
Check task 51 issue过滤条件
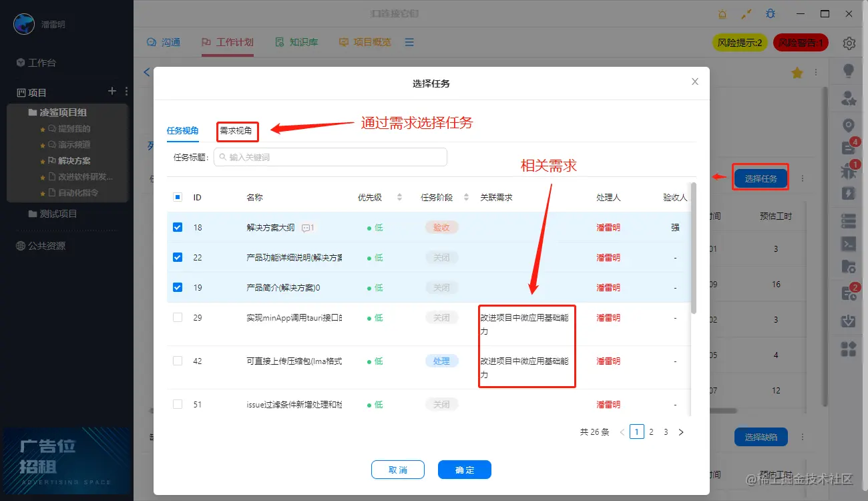(x=178, y=404)
